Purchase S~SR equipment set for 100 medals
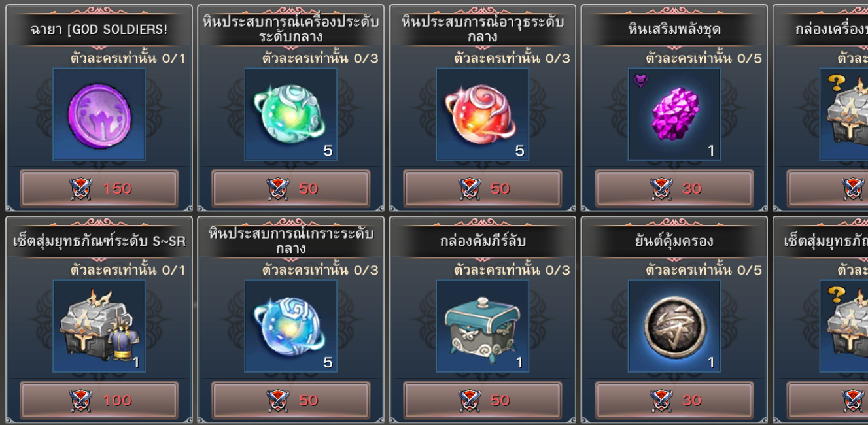Viewport: 868px width, 425px height. click(x=99, y=400)
